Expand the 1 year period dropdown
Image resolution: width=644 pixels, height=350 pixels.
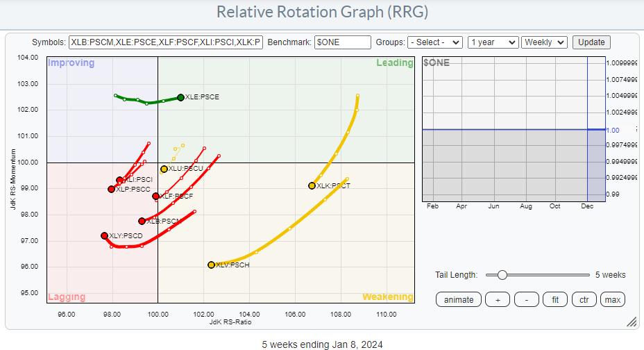[x=493, y=42]
